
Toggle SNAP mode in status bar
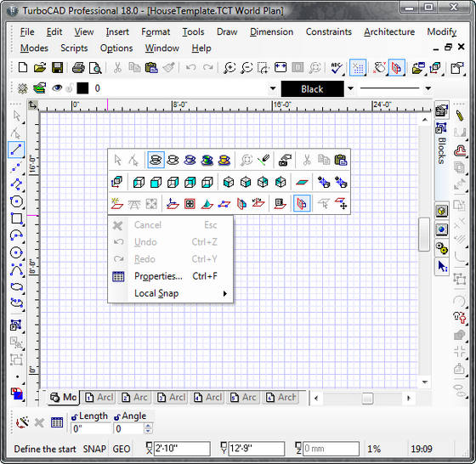94,449
